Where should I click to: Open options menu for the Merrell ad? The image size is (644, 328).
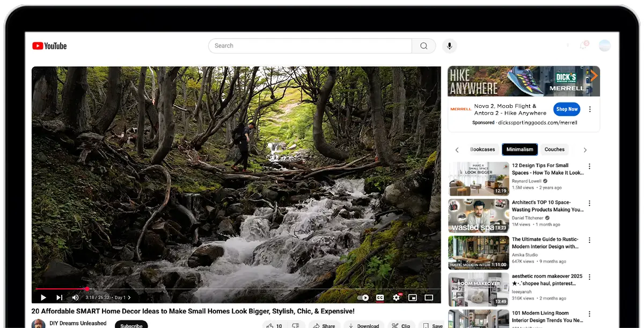590,109
